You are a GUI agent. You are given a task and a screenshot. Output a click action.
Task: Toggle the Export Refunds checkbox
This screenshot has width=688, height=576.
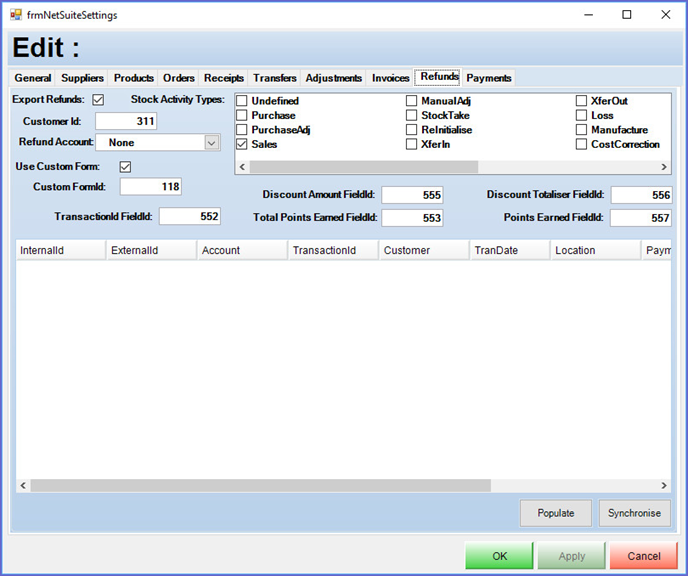(98, 100)
